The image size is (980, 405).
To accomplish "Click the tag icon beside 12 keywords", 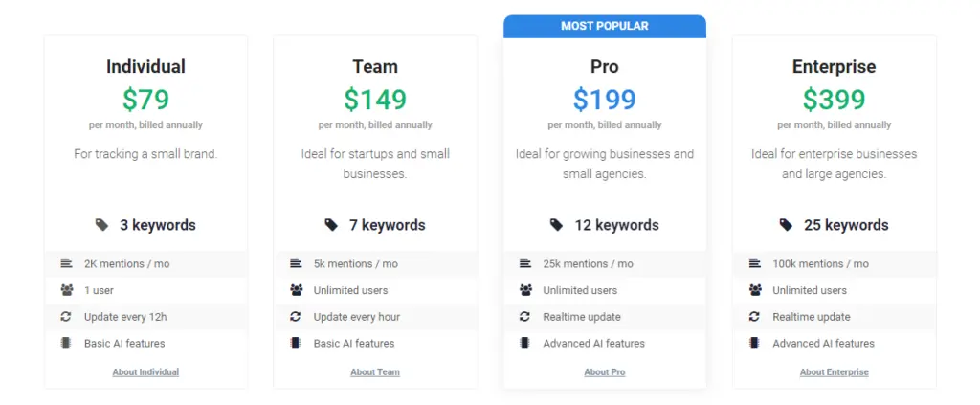I will [x=556, y=225].
